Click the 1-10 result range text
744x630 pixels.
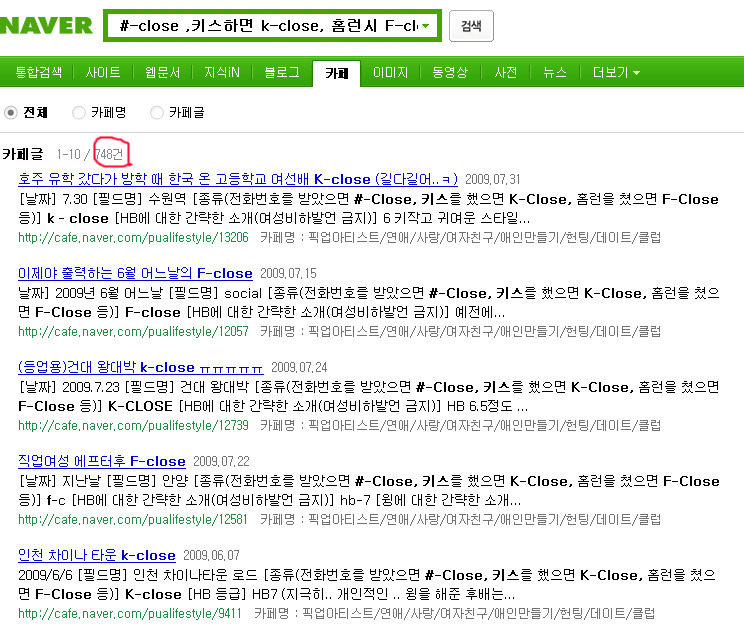(x=68, y=154)
